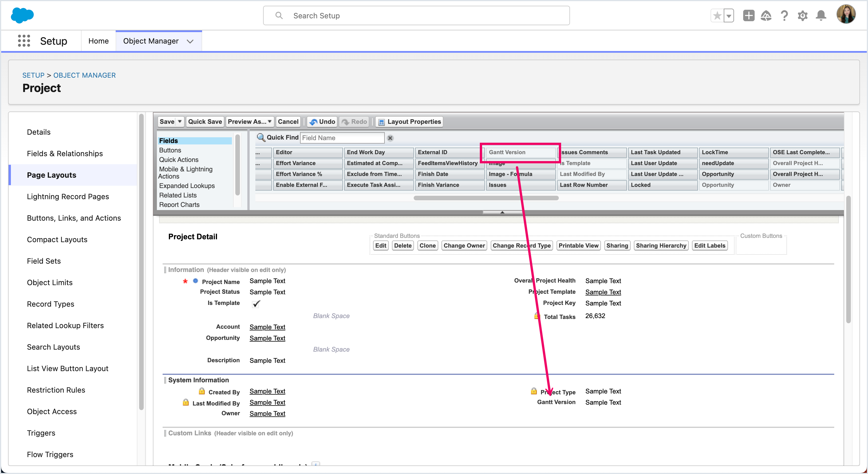Click the lock icon beside Project Type

pos(534,391)
